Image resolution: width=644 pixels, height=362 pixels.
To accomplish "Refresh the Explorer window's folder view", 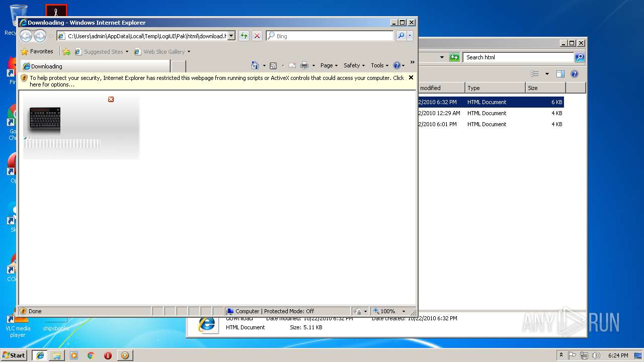I will (x=454, y=57).
